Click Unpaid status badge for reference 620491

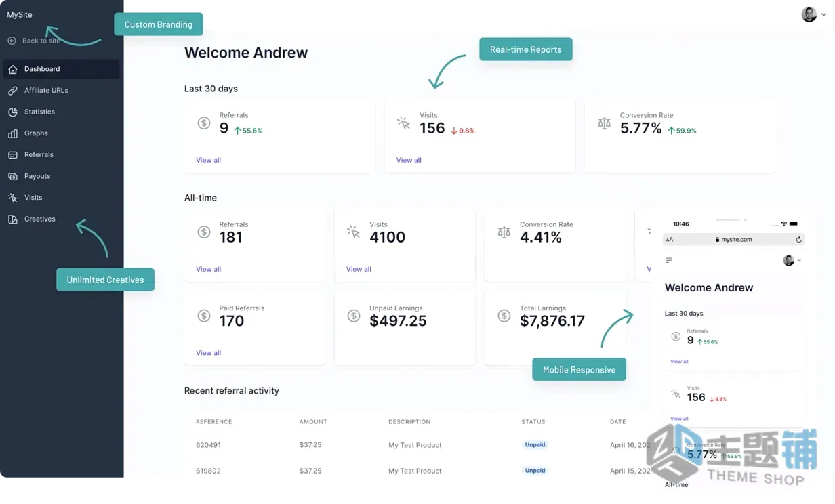coord(535,445)
